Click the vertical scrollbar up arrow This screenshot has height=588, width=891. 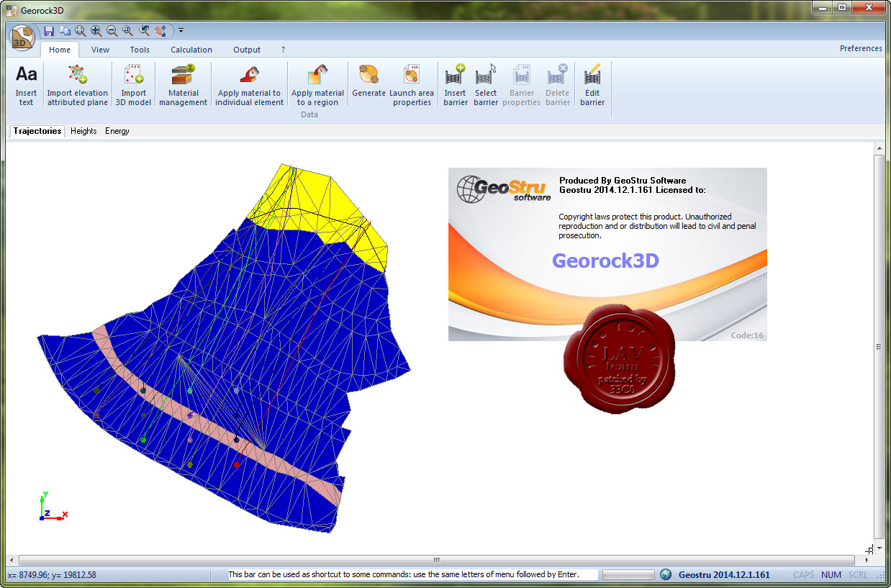point(879,148)
